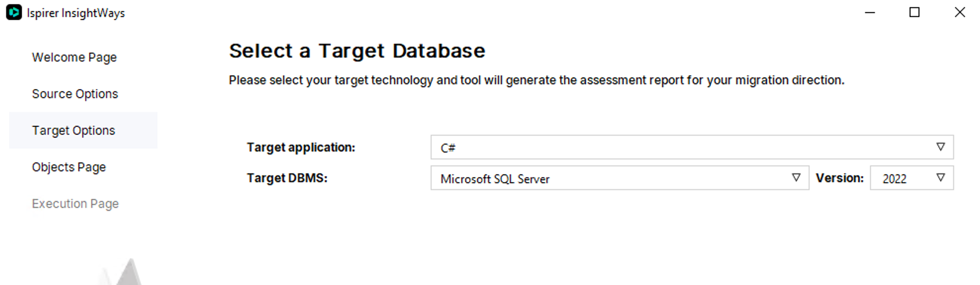Close the Ispirer InsightWays window
Screen dimensions: 980x285
pyautogui.click(x=959, y=12)
